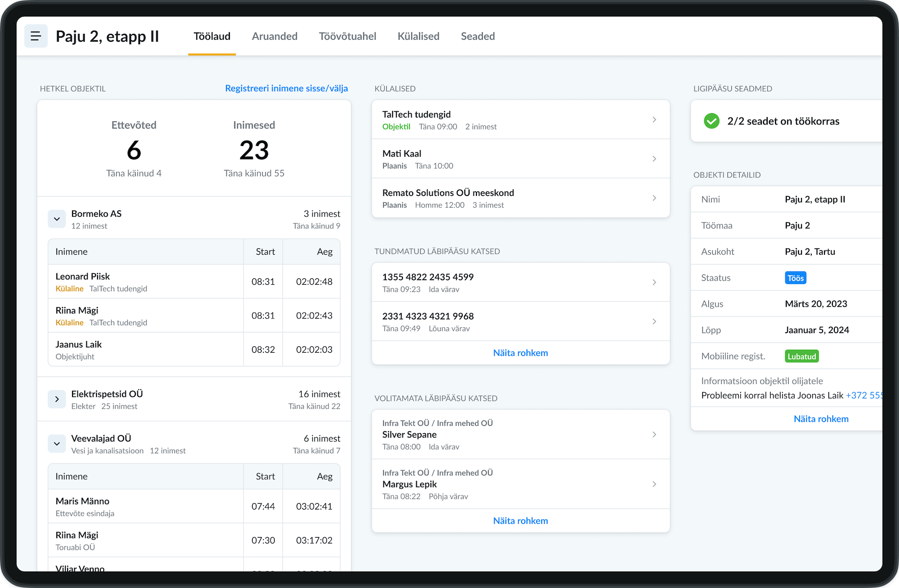Open Remato Solutions OÜ meeskond arrow
The height and width of the screenshot is (588, 899).
pos(654,198)
